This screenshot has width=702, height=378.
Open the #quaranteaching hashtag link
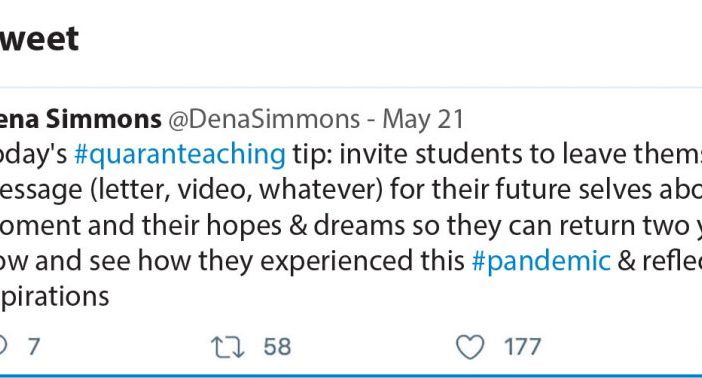tap(180, 155)
